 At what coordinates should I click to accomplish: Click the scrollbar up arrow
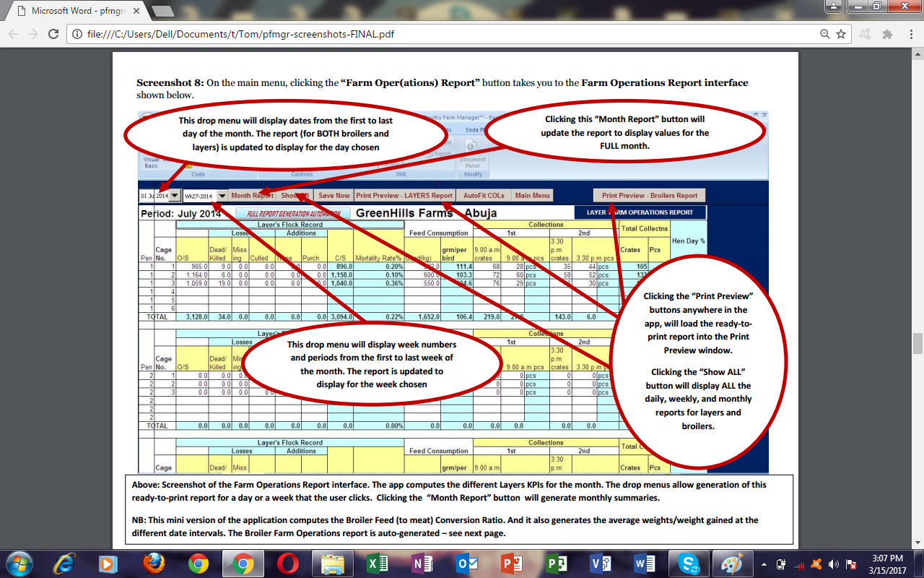tap(918, 54)
